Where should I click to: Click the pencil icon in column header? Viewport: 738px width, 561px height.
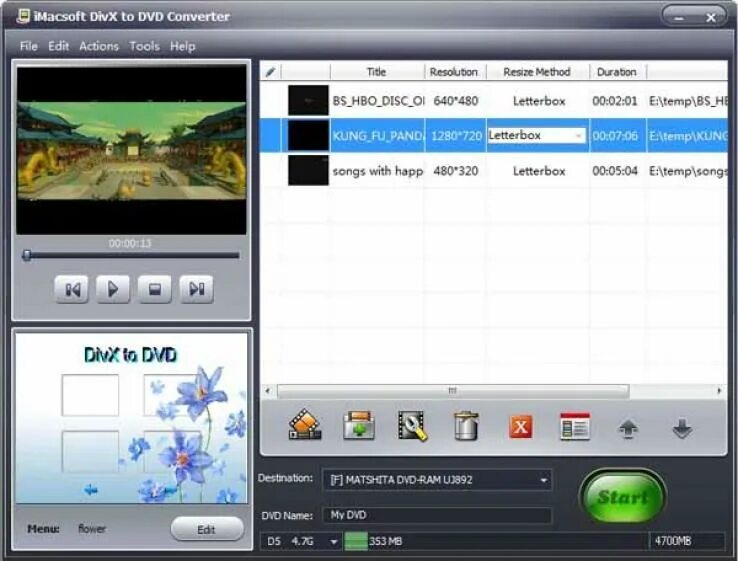[x=271, y=72]
